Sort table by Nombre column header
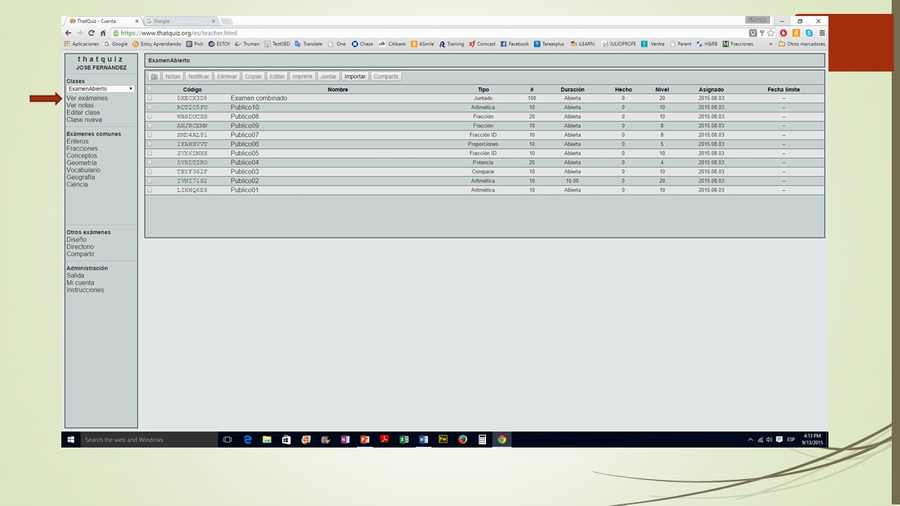The image size is (900, 506). [x=338, y=89]
